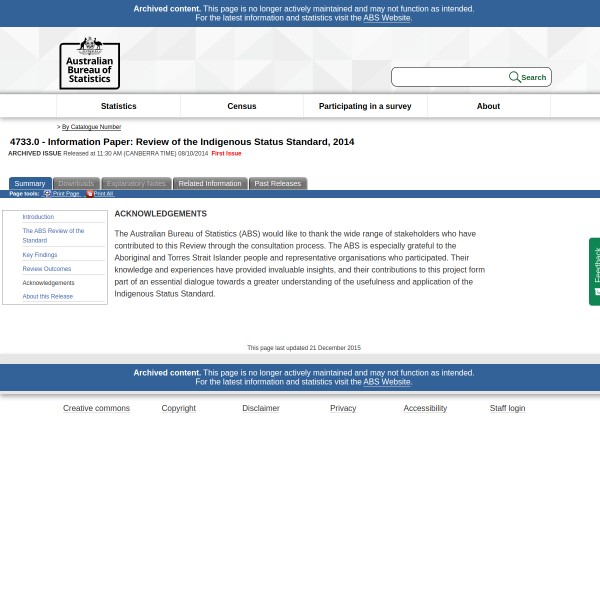Switch to the Past Releases tab

(x=277, y=184)
